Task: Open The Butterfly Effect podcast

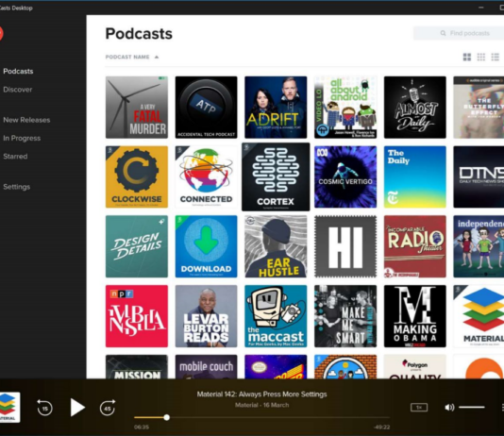Action: click(x=479, y=108)
